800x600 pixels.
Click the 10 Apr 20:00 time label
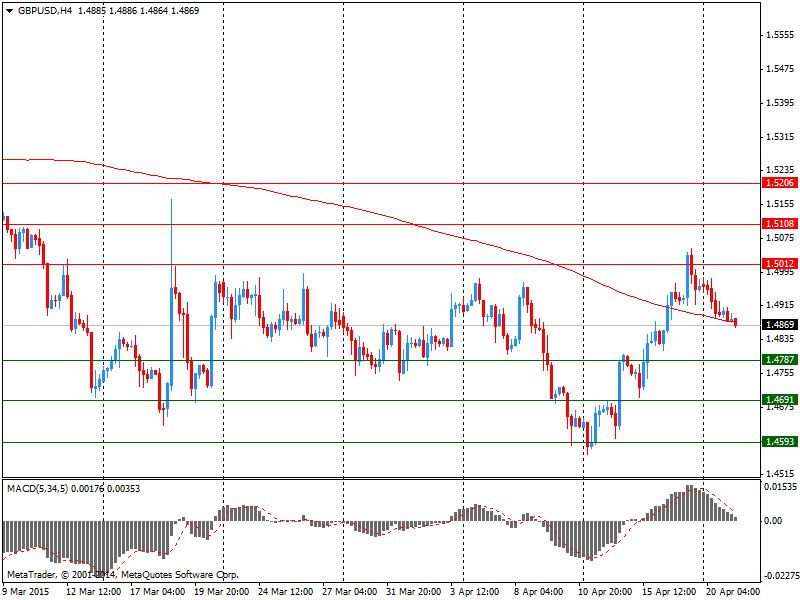tap(606, 592)
